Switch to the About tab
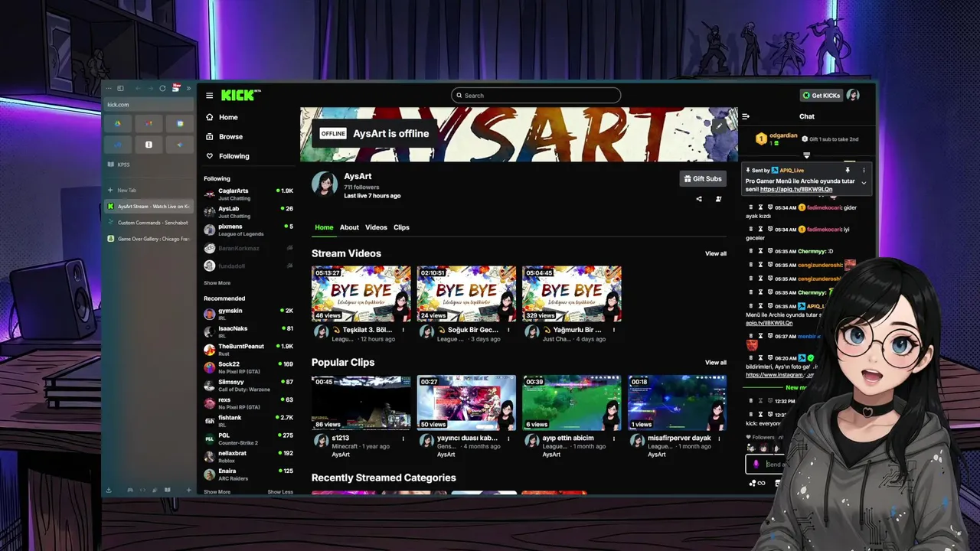 (x=349, y=227)
